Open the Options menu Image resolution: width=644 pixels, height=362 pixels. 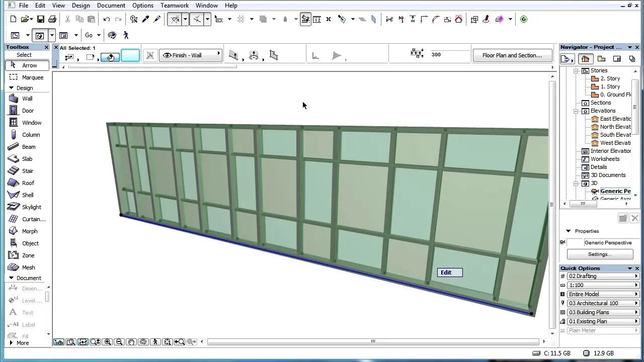pyautogui.click(x=143, y=6)
